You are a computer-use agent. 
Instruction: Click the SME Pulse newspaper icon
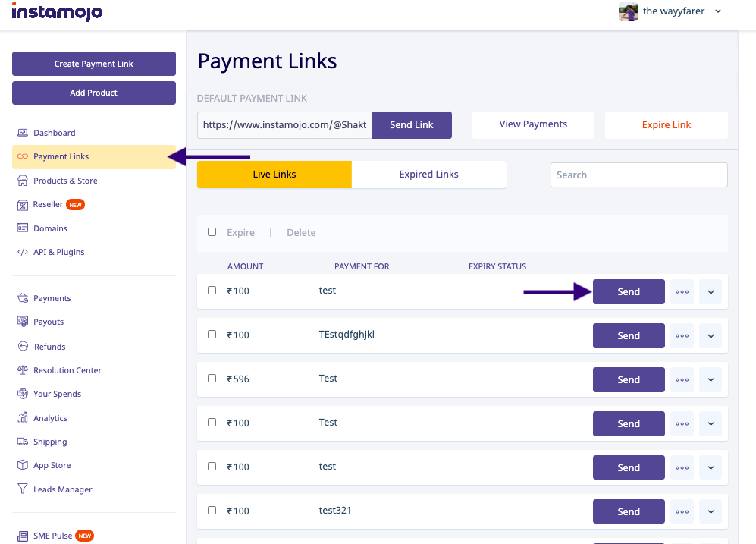pyautogui.click(x=23, y=536)
